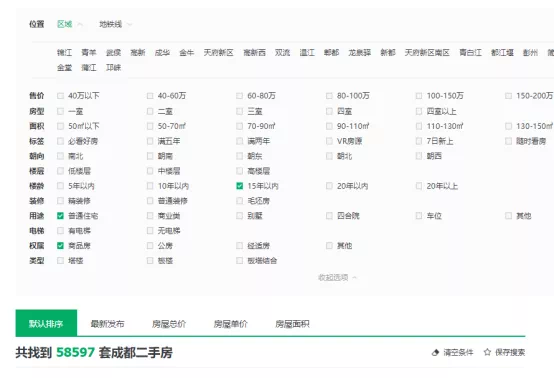The width and height of the screenshot is (554, 378).
Task: Select the 高新西 district link
Action: point(254,53)
